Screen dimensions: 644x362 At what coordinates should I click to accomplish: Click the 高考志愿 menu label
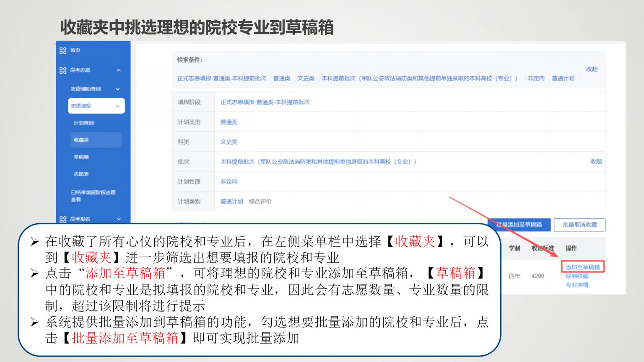pos(80,70)
